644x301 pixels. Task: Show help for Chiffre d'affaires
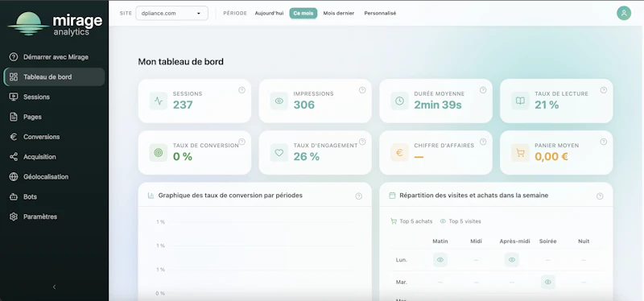483,142
